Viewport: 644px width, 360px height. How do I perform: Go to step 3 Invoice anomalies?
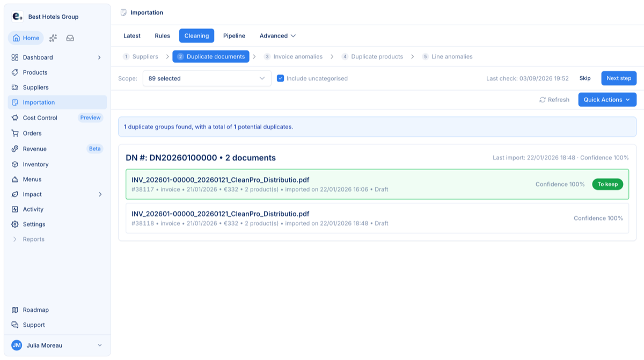293,56
